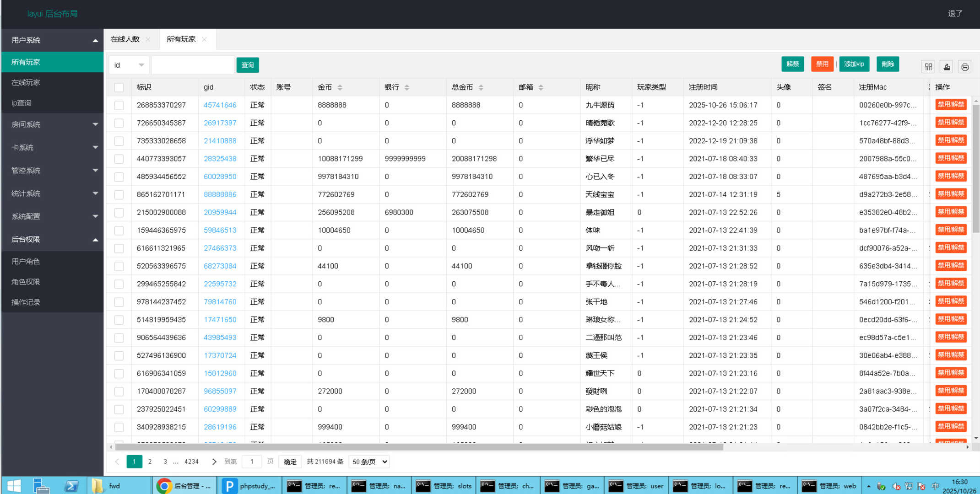Click the 查询 search button

point(248,65)
